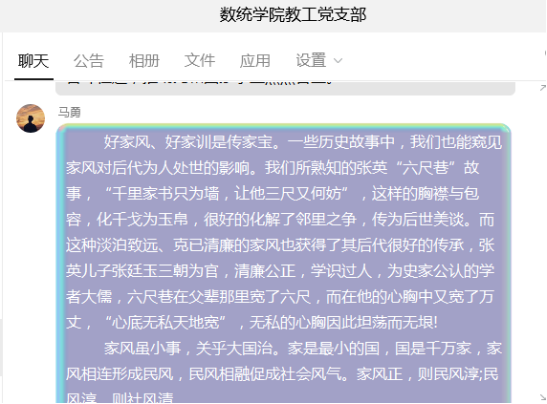Click the group title 数统学院教工党支部
This screenshot has width=547, height=404.
pos(293,15)
